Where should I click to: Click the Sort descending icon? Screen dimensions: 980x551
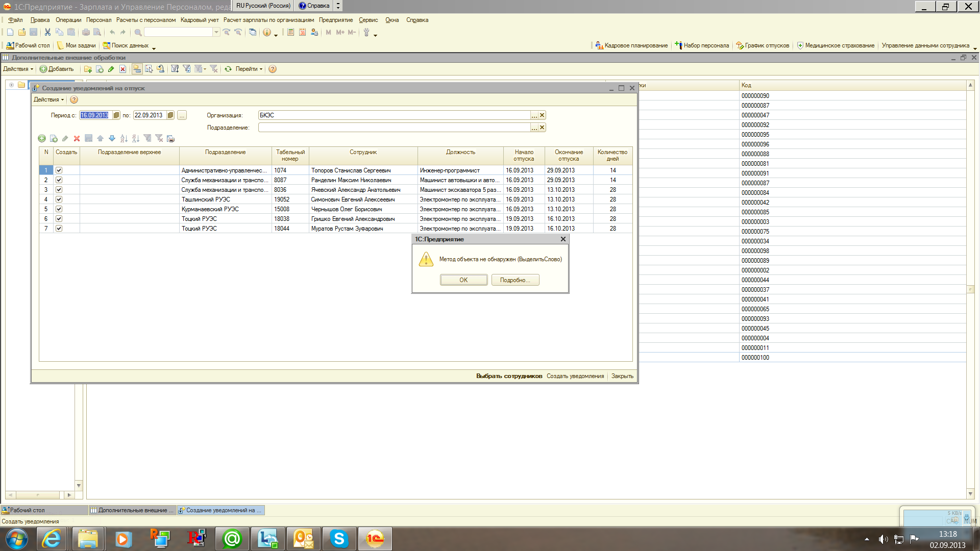(135, 138)
